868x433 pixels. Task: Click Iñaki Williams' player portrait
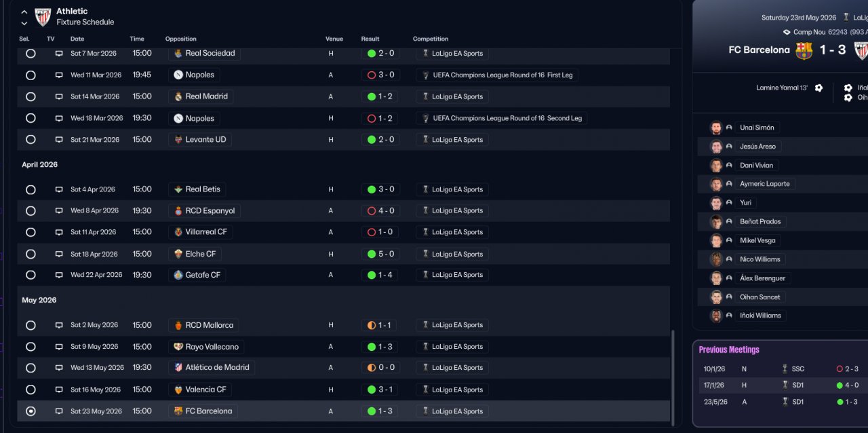pos(716,316)
